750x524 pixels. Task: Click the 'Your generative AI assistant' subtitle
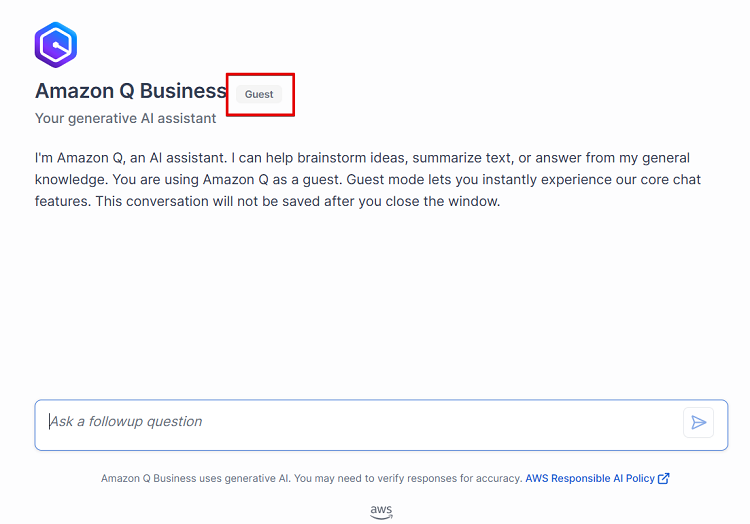click(125, 118)
